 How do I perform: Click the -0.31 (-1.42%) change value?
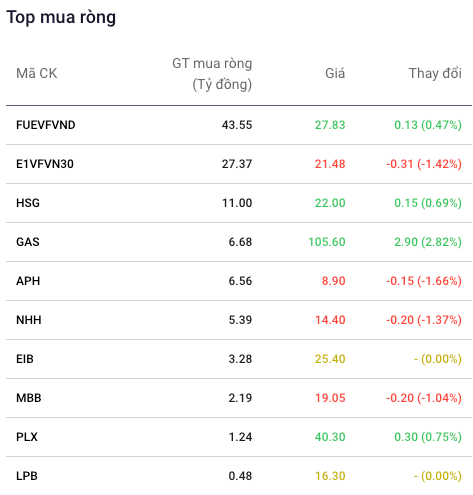coord(424,164)
